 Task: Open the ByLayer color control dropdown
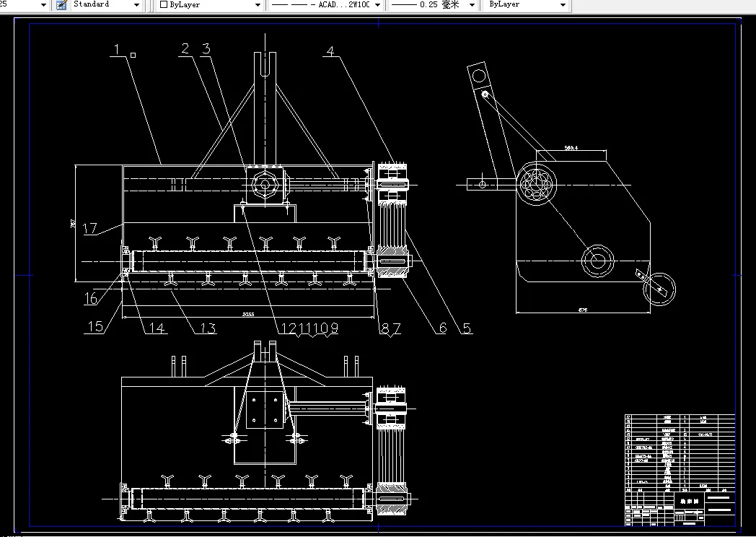258,5
